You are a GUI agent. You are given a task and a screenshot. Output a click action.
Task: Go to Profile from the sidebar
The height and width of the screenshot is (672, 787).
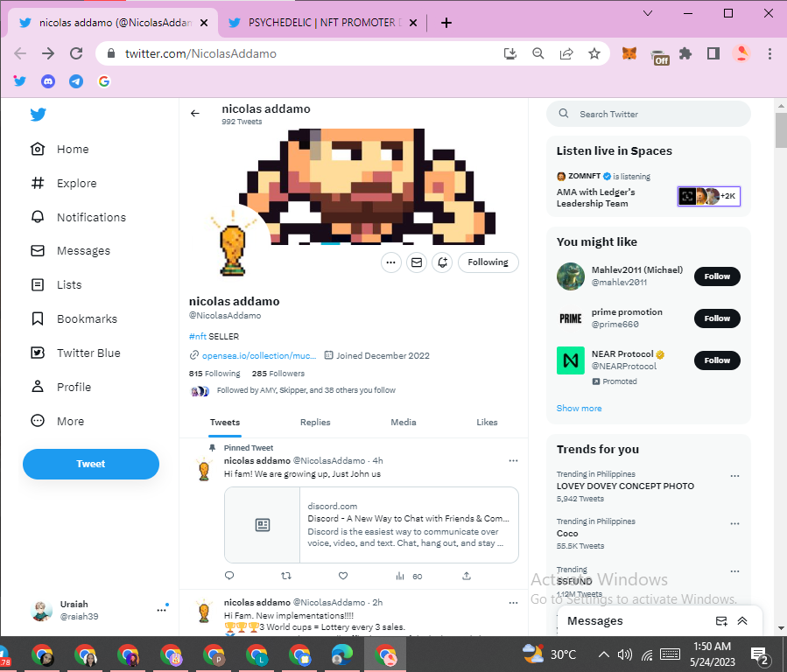61,387
